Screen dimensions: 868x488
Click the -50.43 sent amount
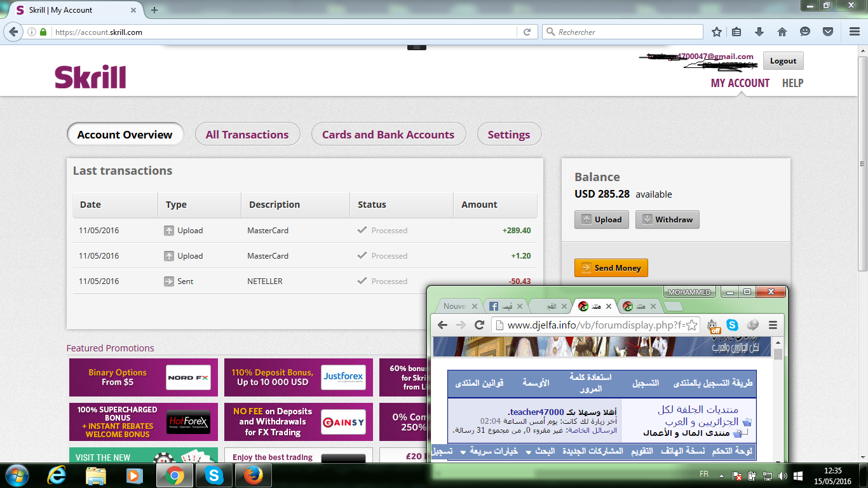(x=520, y=281)
